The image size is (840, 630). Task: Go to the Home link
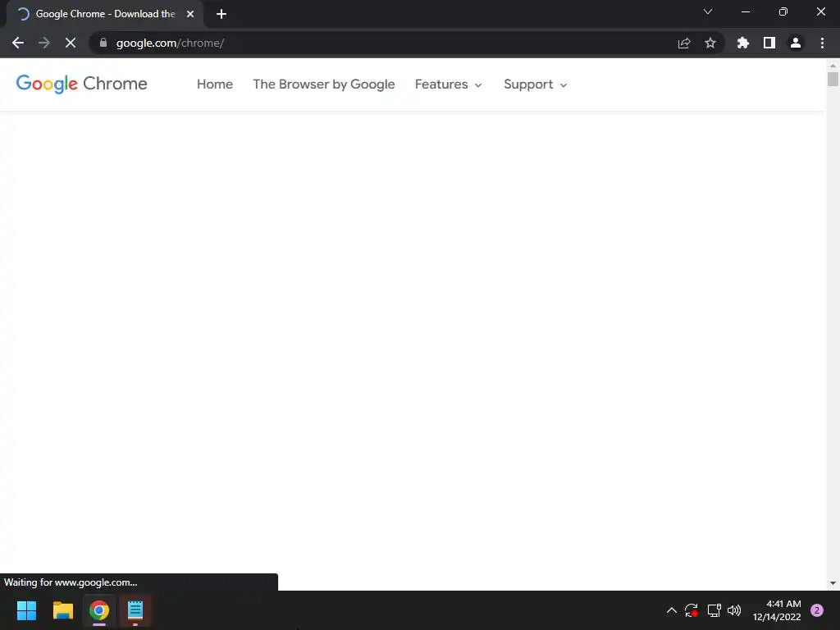(215, 84)
